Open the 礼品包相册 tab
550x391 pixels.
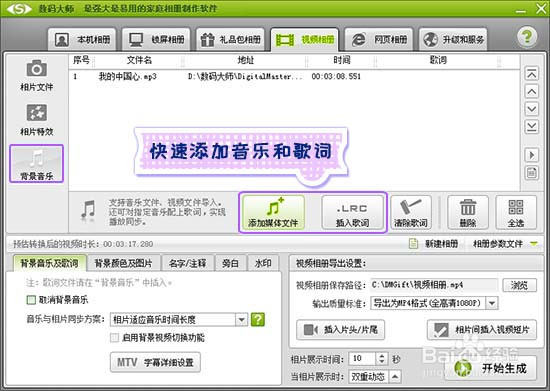coord(230,39)
